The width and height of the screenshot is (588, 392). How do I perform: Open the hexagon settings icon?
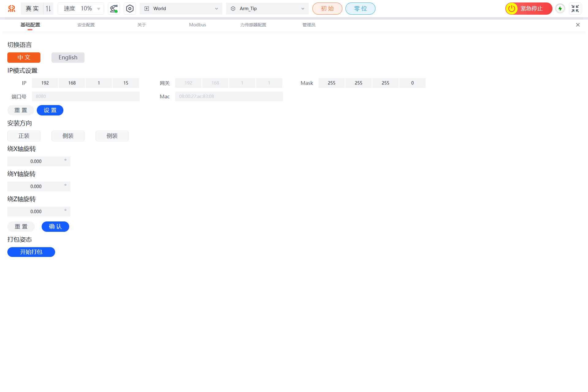point(130,9)
